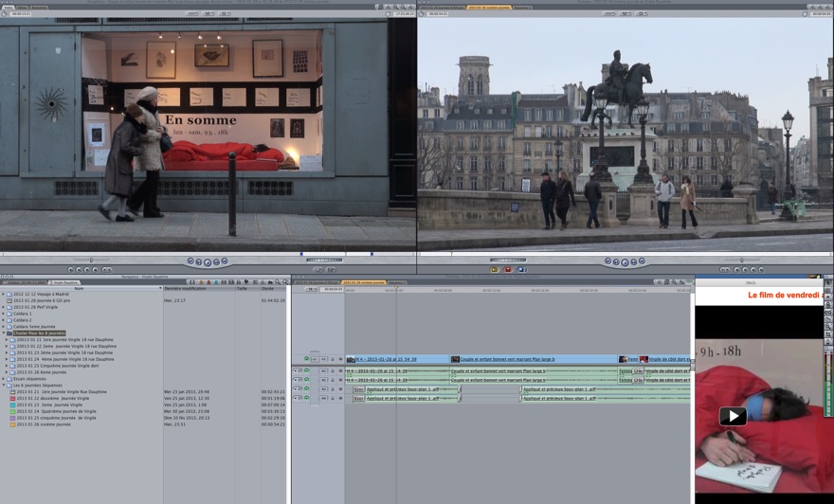
Task: Select the Slip tool in tool palette
Action: click(828, 312)
